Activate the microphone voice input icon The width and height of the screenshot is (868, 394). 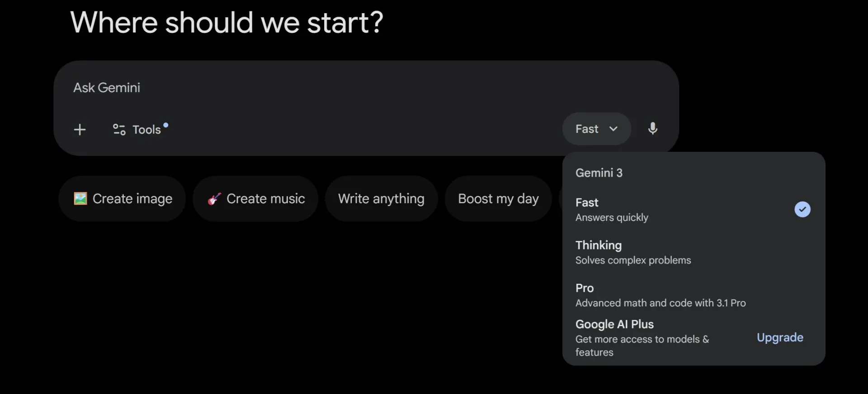coord(652,129)
